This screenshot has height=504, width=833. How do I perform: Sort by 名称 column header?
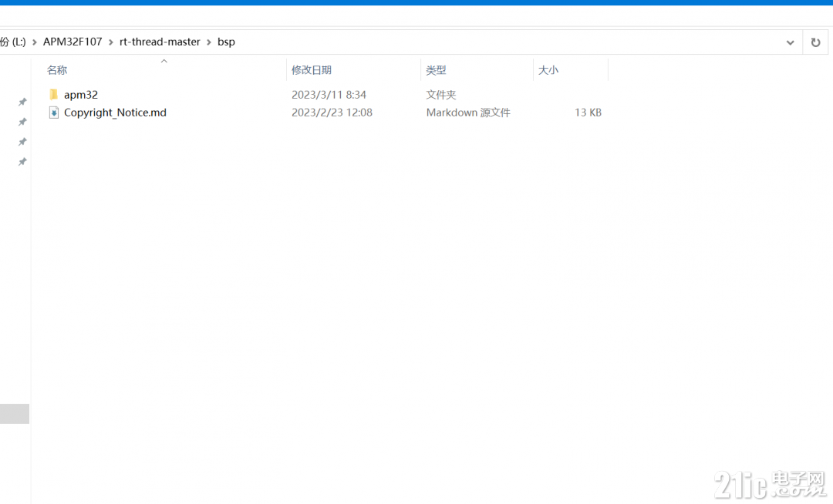[57, 70]
